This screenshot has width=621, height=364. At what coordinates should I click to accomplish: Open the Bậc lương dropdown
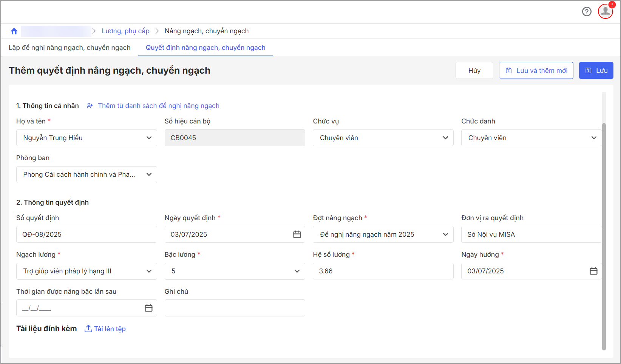(x=297, y=271)
